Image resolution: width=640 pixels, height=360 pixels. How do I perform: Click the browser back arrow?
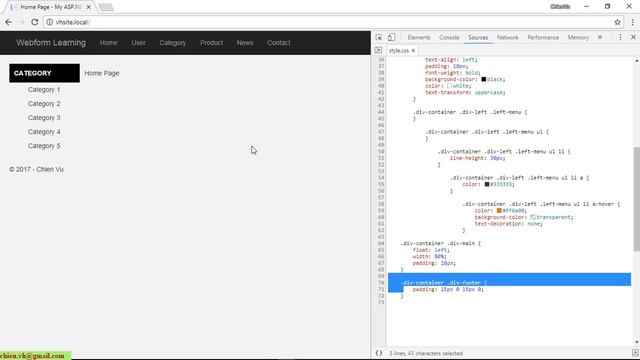click(x=9, y=22)
